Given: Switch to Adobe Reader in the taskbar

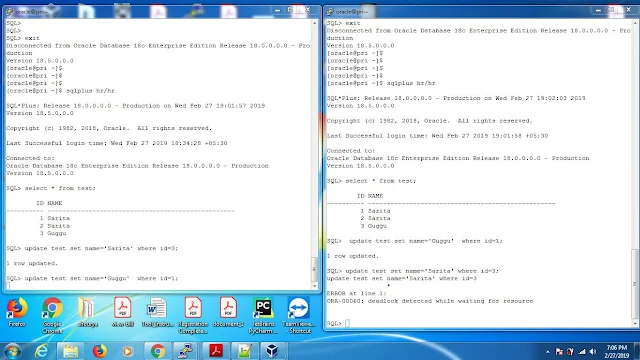Looking at the screenshot, I should (215, 351).
